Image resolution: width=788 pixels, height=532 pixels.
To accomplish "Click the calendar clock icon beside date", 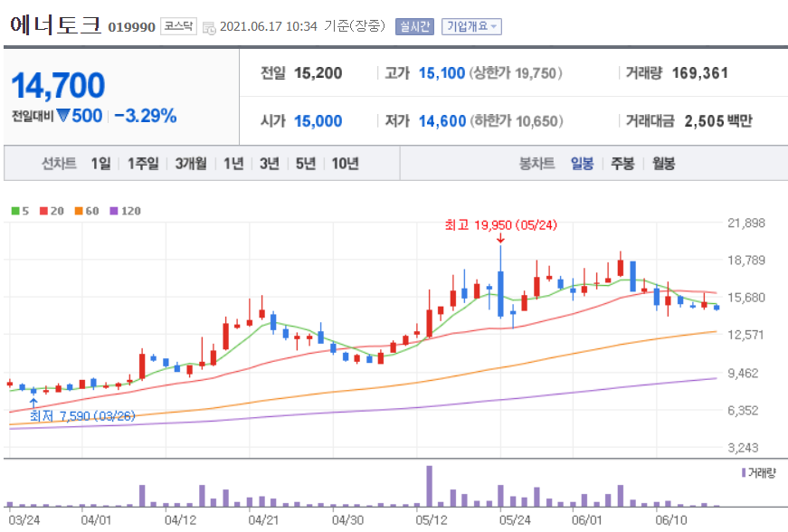I will (x=209, y=28).
